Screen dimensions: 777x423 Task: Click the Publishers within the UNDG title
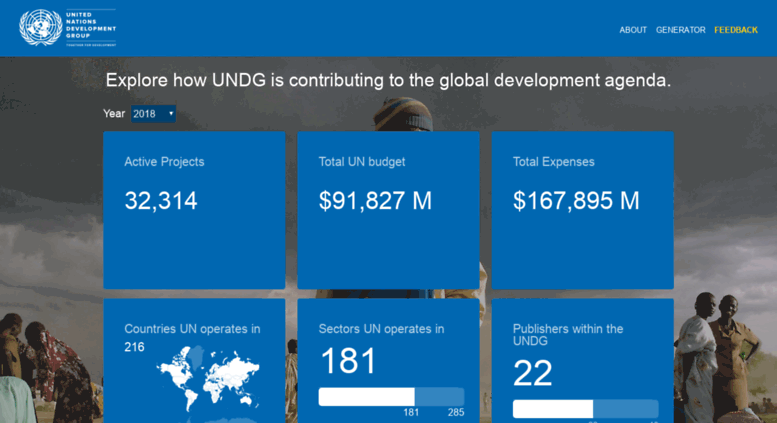(568, 335)
